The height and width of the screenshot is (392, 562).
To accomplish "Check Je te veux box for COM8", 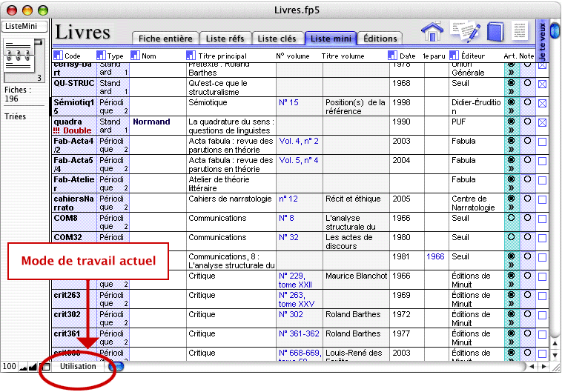I will (542, 219).
